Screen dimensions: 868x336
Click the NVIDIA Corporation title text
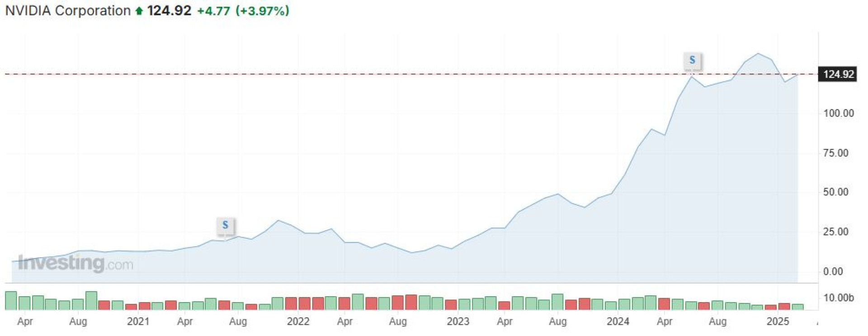pyautogui.click(x=68, y=11)
